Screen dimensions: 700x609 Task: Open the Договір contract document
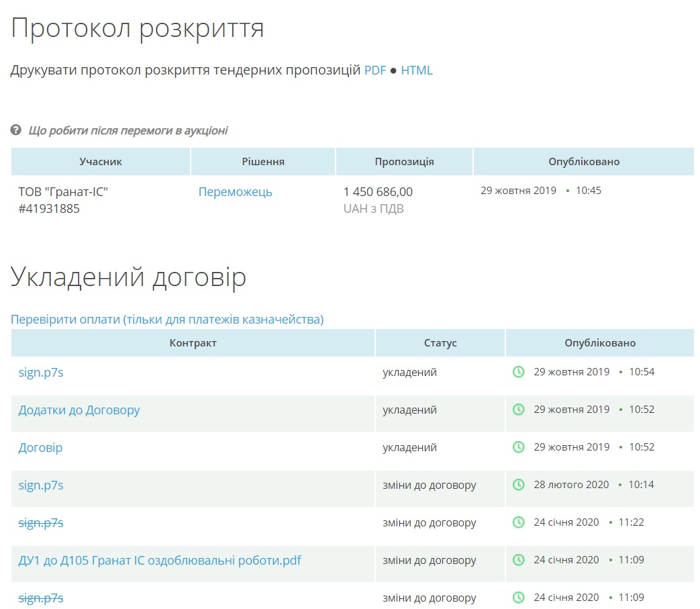40,447
